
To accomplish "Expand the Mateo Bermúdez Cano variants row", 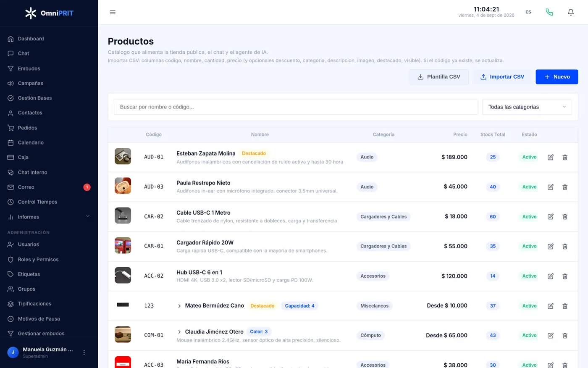I will coord(179,306).
